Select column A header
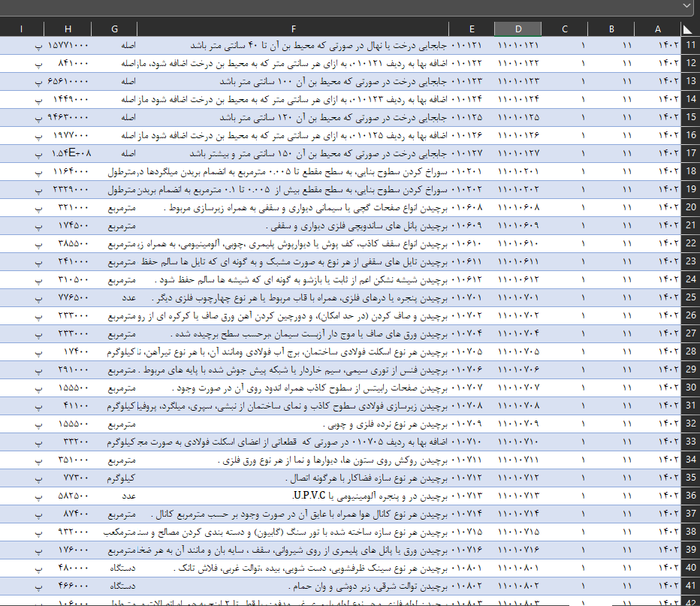 click(657, 29)
